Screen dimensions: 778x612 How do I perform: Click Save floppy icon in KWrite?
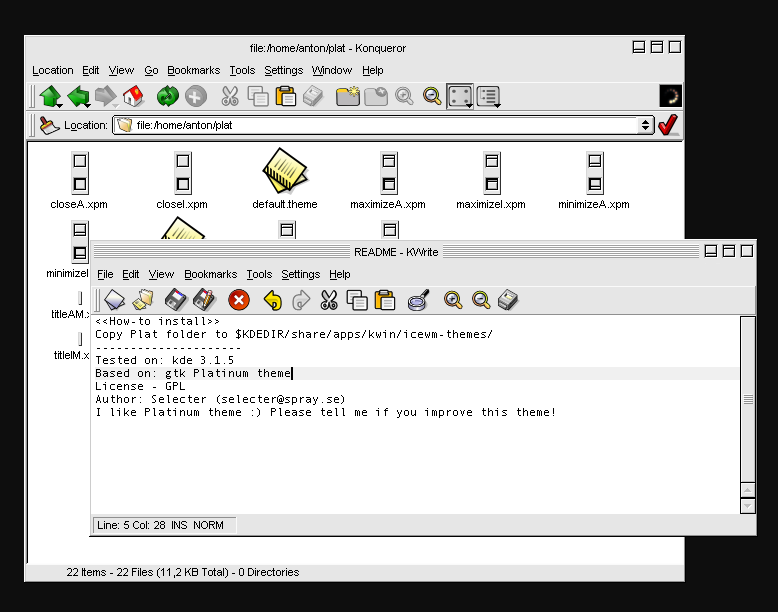[x=176, y=300]
